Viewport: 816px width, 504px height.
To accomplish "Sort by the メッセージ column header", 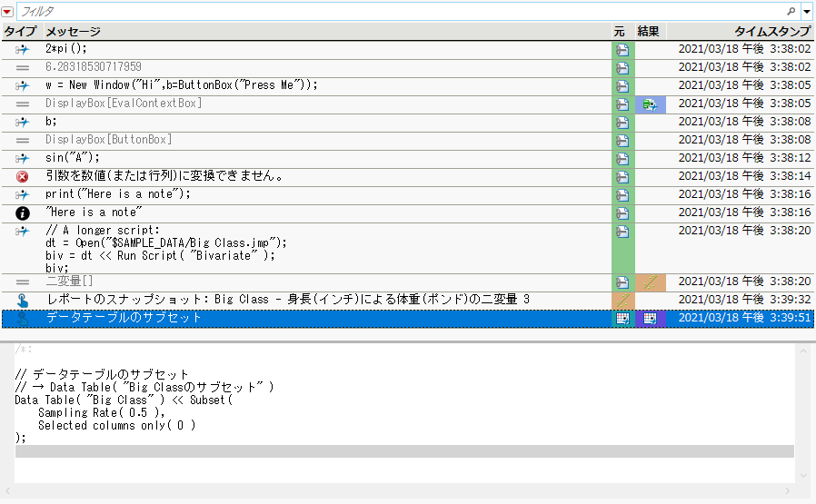I will coord(73,31).
